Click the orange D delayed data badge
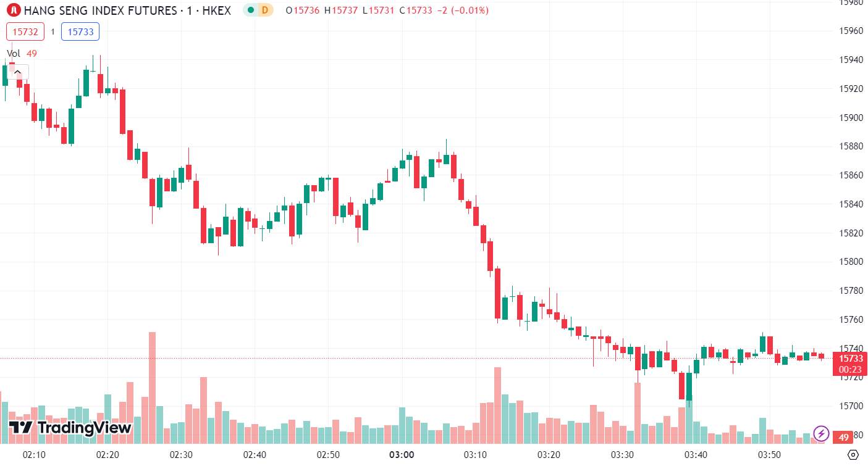 (x=265, y=10)
